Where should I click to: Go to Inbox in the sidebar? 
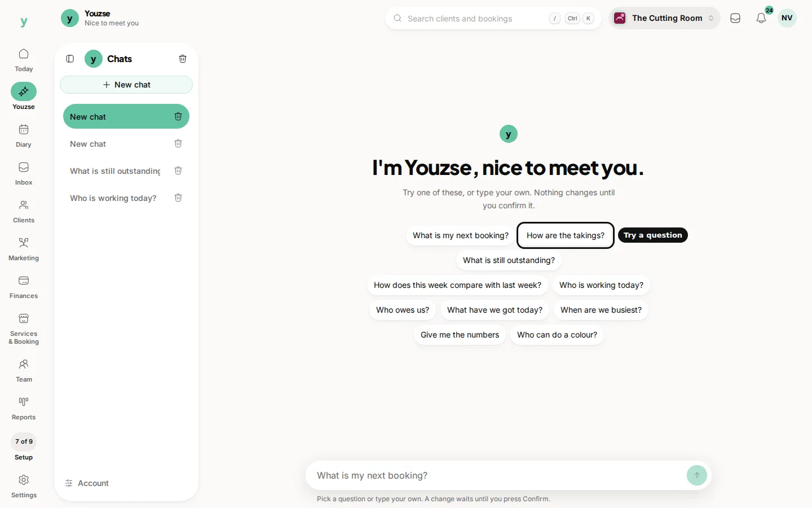[24, 174]
